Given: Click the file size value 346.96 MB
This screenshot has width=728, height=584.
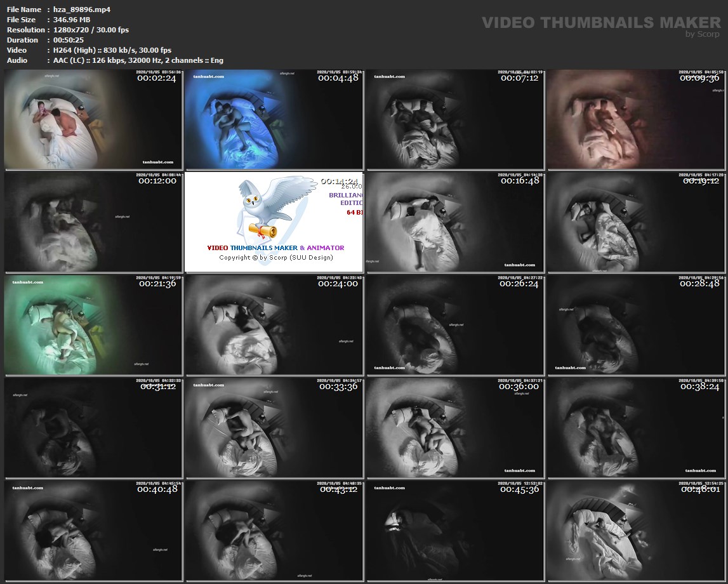Looking at the screenshot, I should 72,20.
